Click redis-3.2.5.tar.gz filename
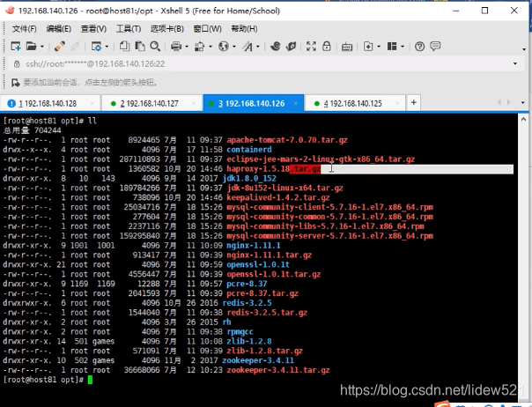This screenshot has width=532, height=407. (267, 313)
